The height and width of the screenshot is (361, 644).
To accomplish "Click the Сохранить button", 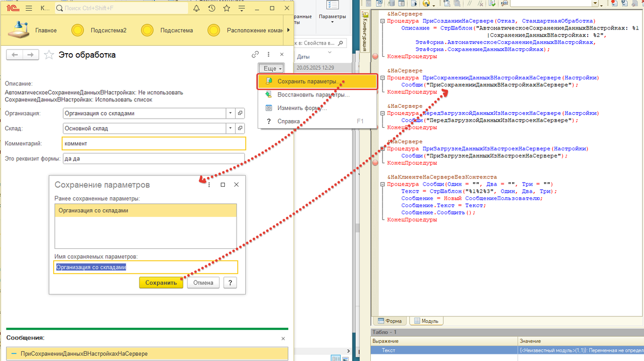I will tap(161, 283).
